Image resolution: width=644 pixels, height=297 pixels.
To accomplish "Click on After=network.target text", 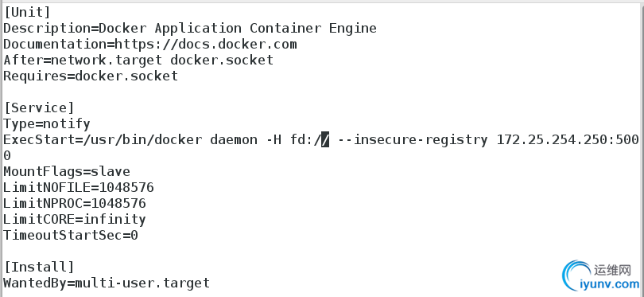I will coord(83,60).
